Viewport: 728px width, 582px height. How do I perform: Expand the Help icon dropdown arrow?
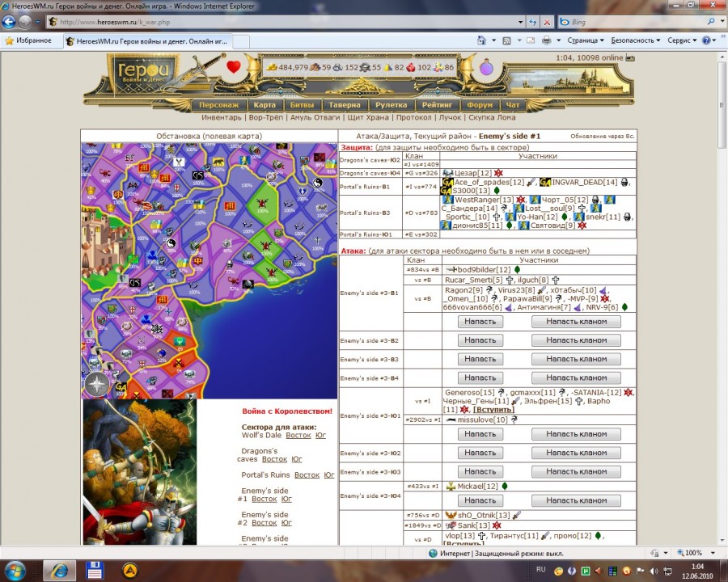pyautogui.click(x=714, y=40)
